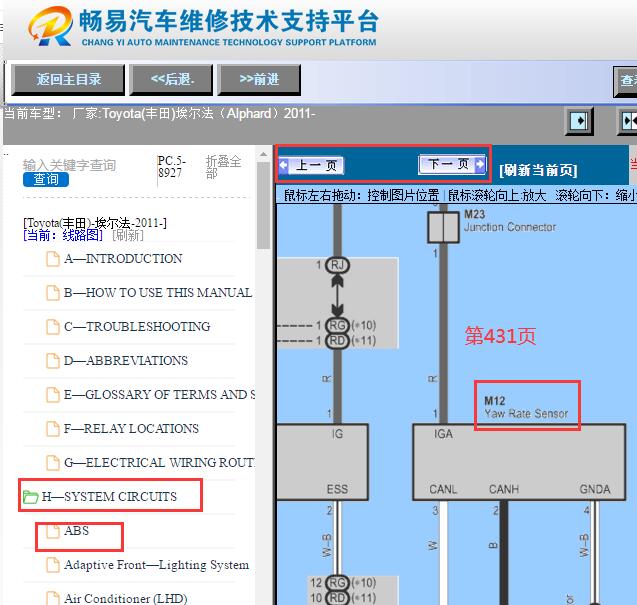Click the 返回主目录 button
Image resolution: width=637 pixels, height=605 pixels.
(x=68, y=79)
